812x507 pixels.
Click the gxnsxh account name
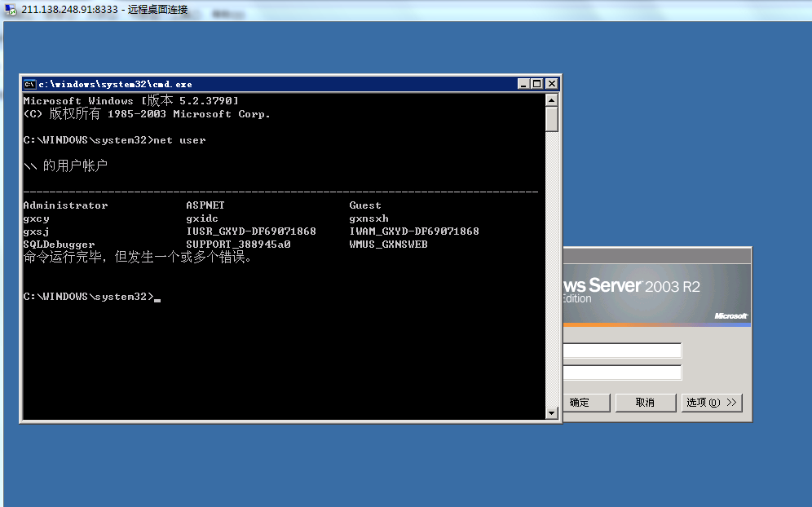(x=368, y=219)
